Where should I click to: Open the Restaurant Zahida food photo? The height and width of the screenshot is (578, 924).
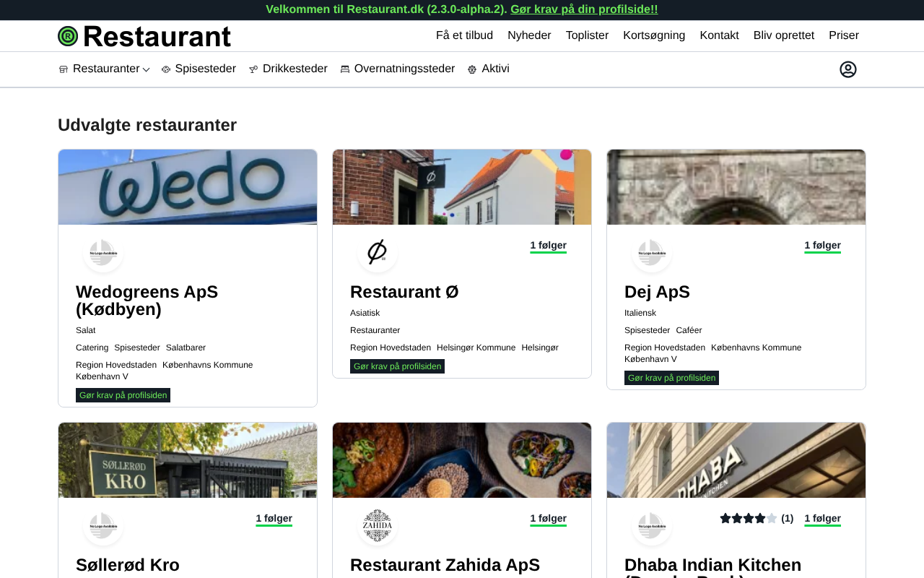click(462, 460)
